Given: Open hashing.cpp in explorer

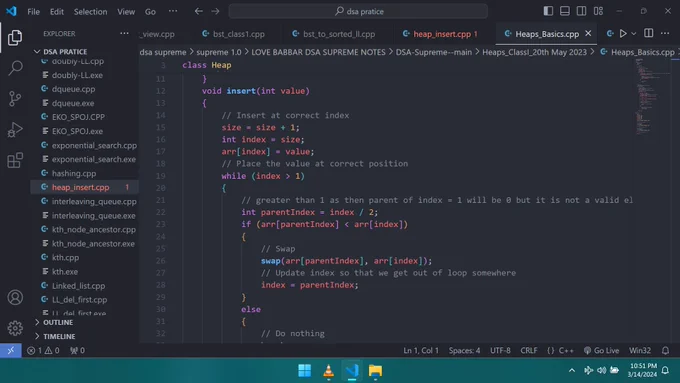Looking at the screenshot, I should coord(85,173).
